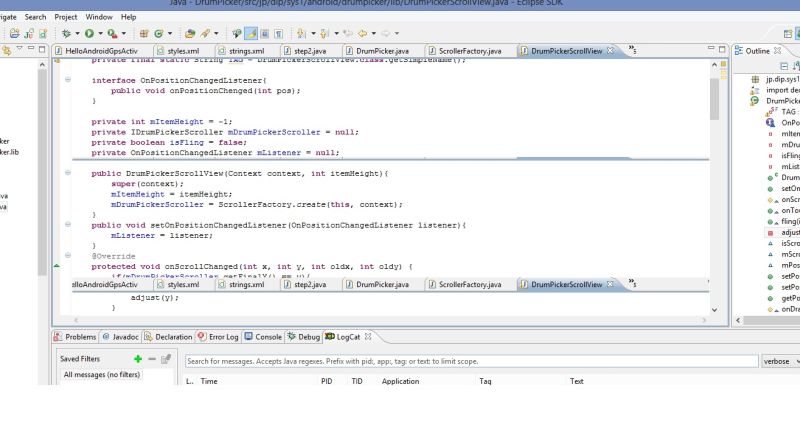Image resolution: width=800 pixels, height=438 pixels.
Task: Open the Search menu
Action: (x=35, y=17)
